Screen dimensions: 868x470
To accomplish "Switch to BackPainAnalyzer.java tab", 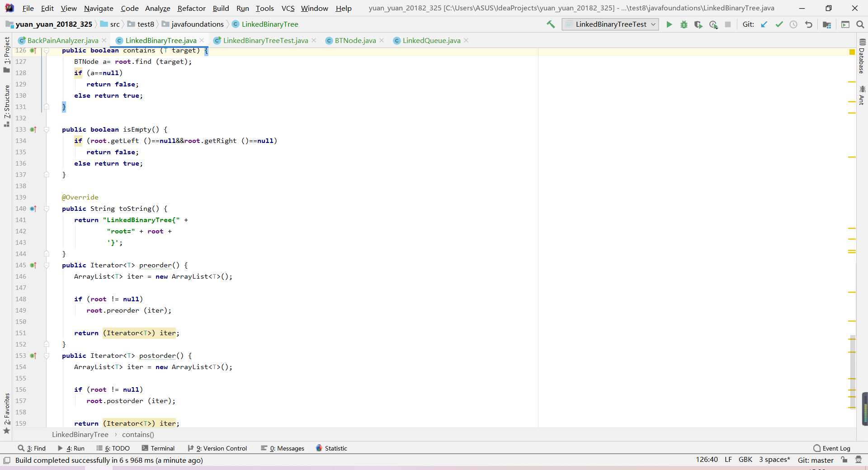I will tap(63, 40).
